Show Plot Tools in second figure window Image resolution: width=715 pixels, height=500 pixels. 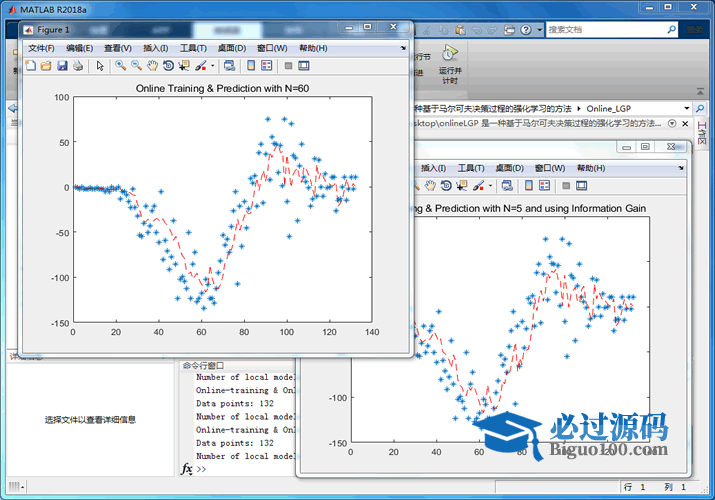tap(581, 186)
